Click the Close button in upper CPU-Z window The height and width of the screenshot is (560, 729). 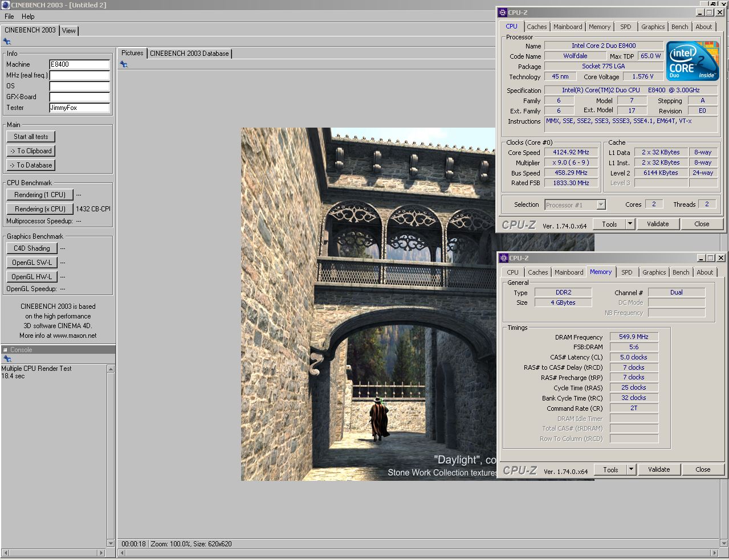(x=702, y=224)
